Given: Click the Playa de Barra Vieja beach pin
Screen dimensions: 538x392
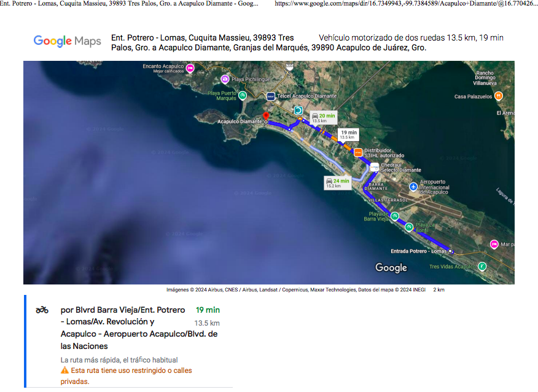Looking at the screenshot, I should (x=395, y=216).
